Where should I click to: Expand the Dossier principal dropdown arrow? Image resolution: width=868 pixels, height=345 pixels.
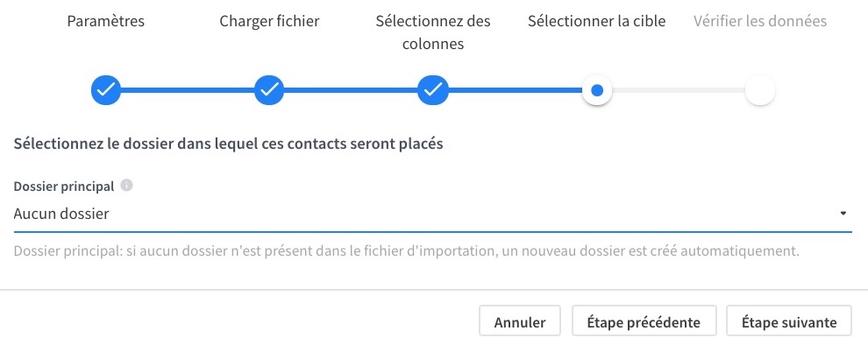[x=843, y=214]
